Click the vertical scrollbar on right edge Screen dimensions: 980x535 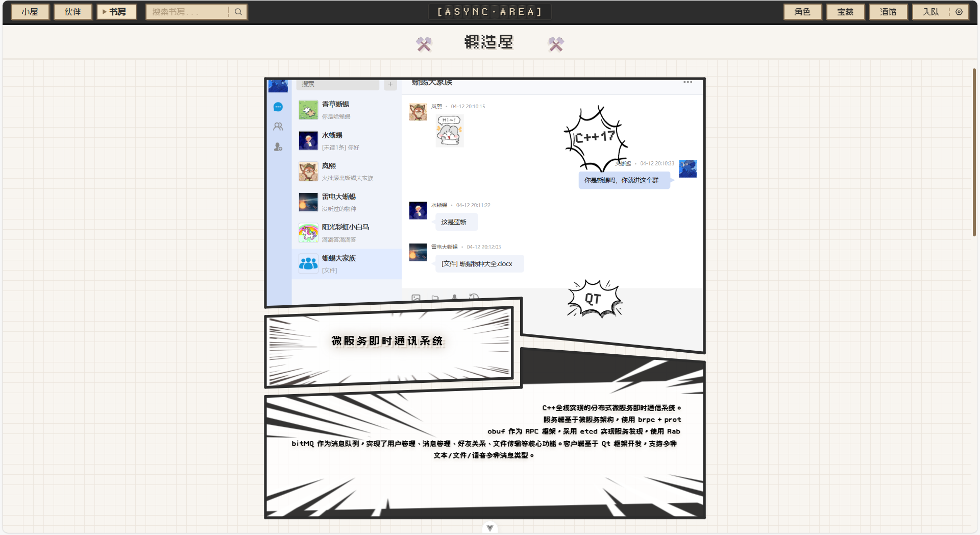click(974, 152)
